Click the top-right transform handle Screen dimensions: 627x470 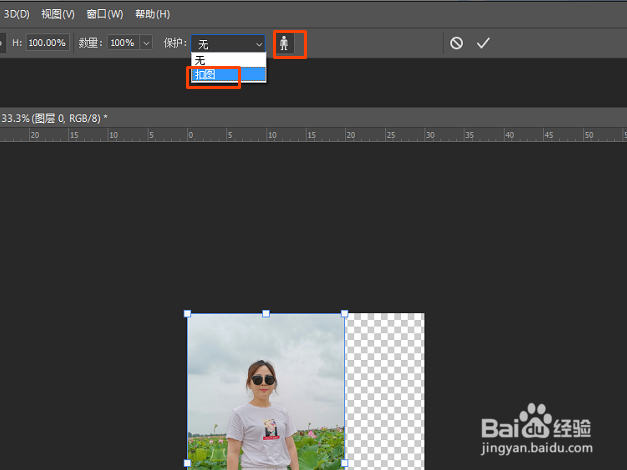click(x=344, y=314)
